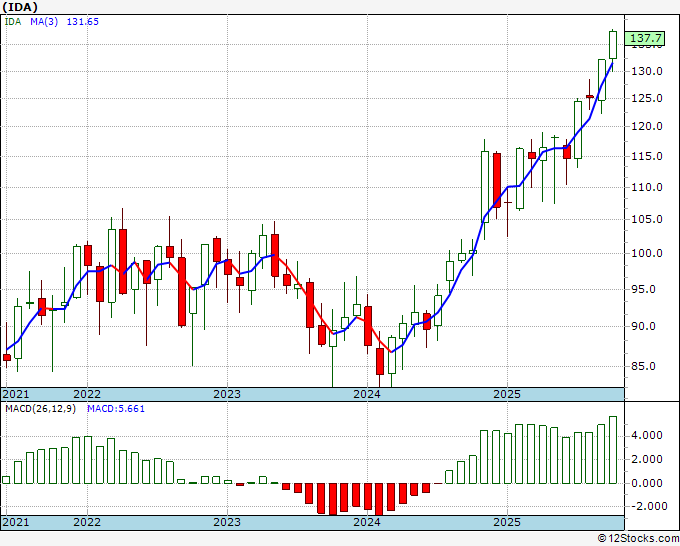The height and width of the screenshot is (546, 680).
Task: Click the 130.0 price axis label
Action: (x=647, y=71)
